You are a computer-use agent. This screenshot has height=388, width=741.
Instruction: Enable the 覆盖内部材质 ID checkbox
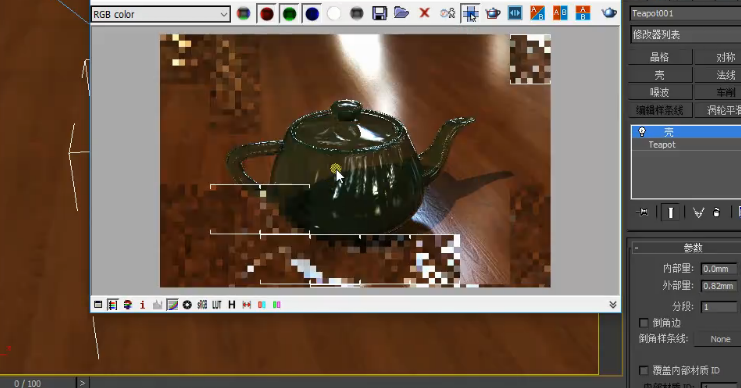[x=643, y=370]
